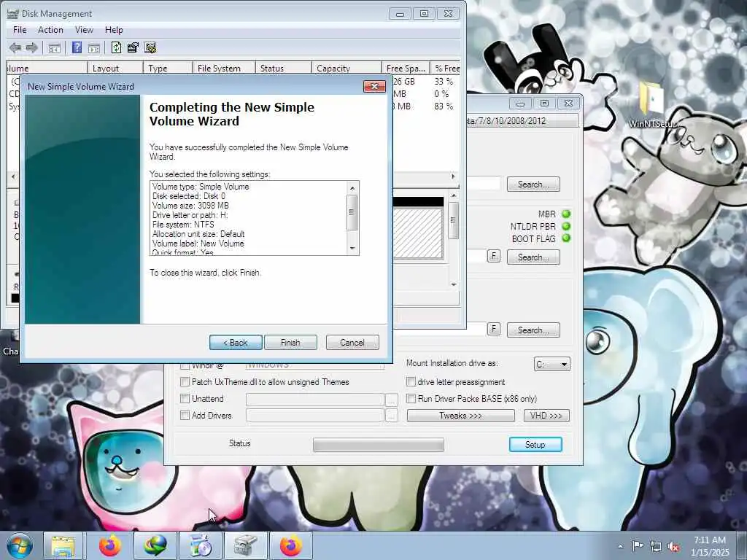747x560 pixels.
Task: Show hidden tray icons arrow
Action: point(620,547)
